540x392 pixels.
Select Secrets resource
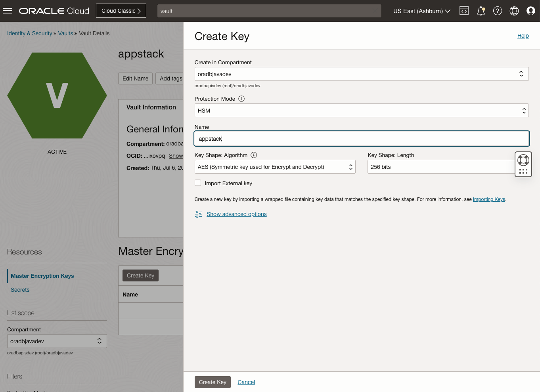(x=20, y=290)
